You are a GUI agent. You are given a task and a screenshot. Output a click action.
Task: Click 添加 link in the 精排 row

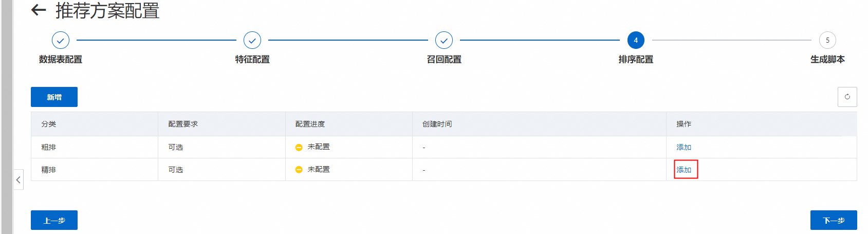(684, 170)
